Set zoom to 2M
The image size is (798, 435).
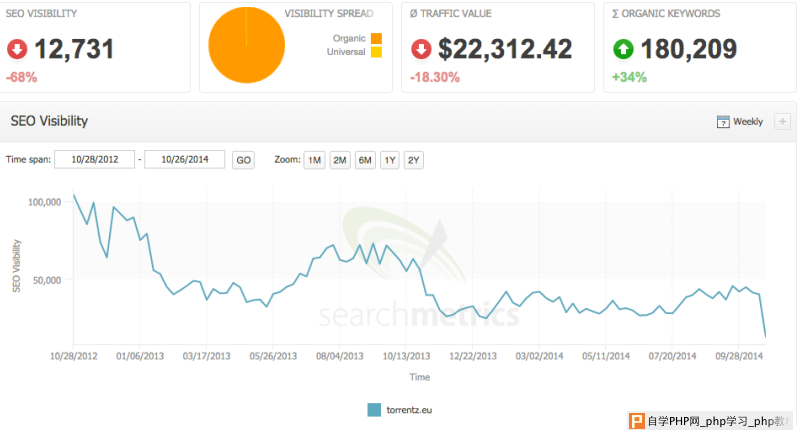339,160
